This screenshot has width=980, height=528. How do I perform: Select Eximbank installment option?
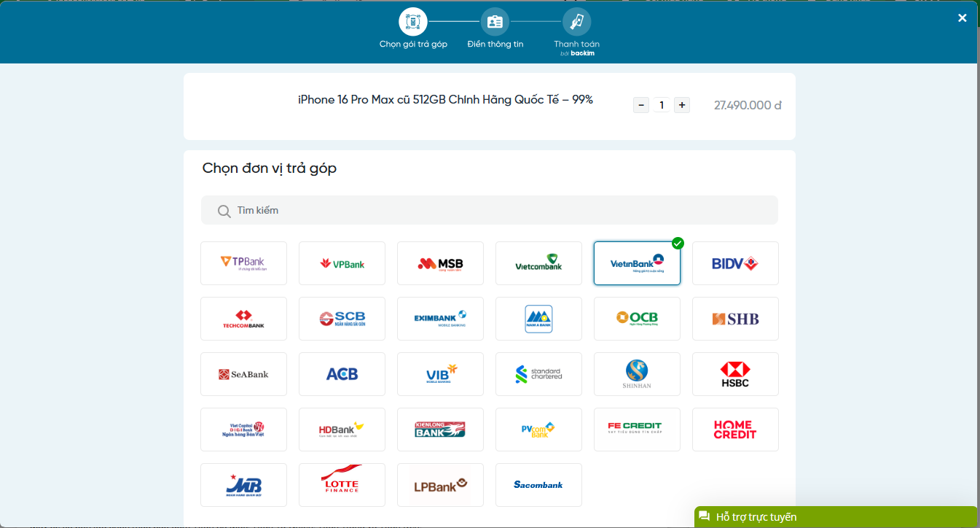(x=440, y=319)
